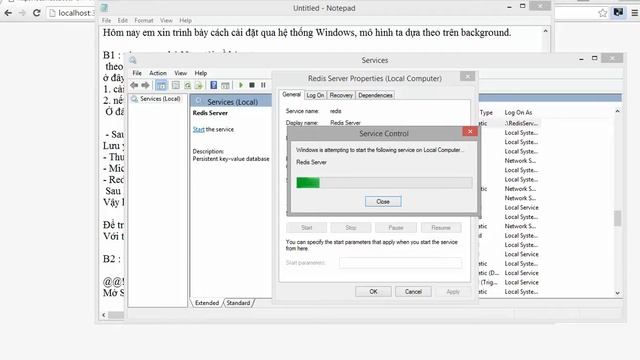Open Services window Help menu
The image size is (640, 360).
pyautogui.click(x=200, y=73)
